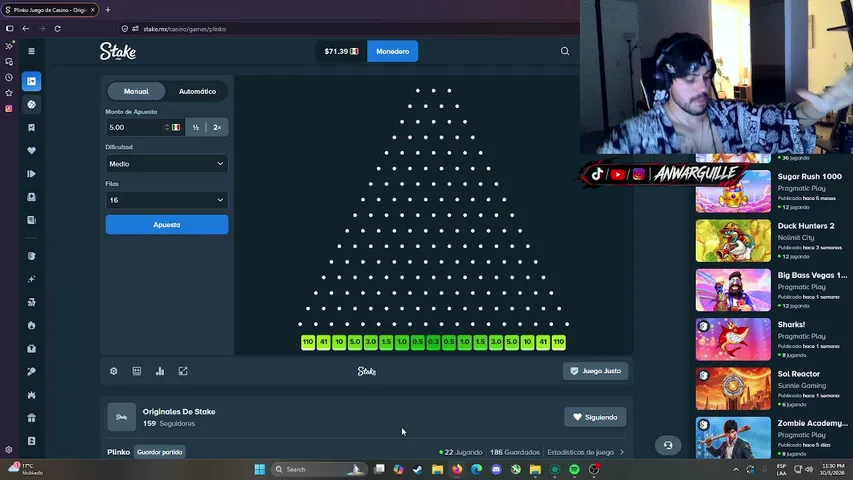The width and height of the screenshot is (853, 480).
Task: Open Instagram icon in browser sidebar
Action: point(9,108)
